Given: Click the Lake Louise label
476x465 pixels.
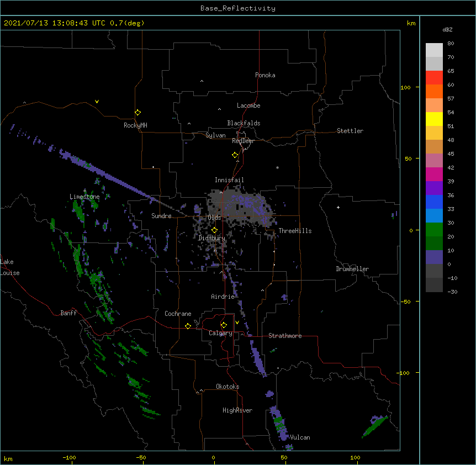Looking at the screenshot, I should [x=9, y=267].
